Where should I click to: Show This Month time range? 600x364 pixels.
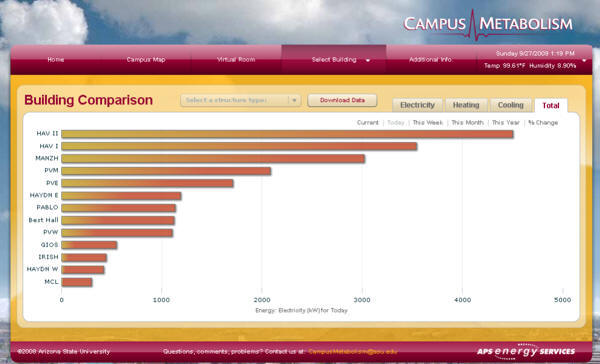[467, 122]
